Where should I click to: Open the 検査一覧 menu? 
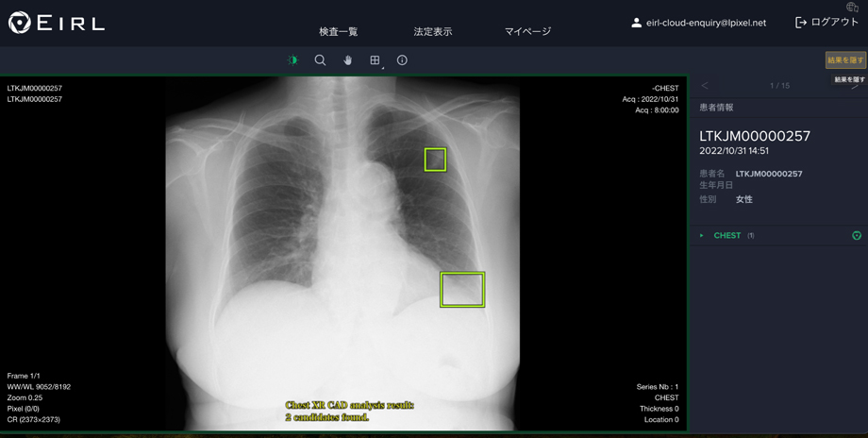338,31
